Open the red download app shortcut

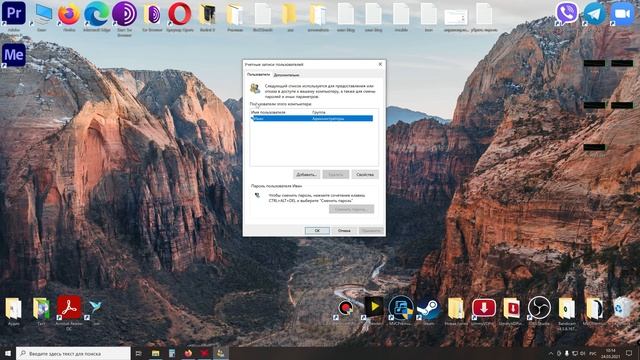tap(484, 308)
